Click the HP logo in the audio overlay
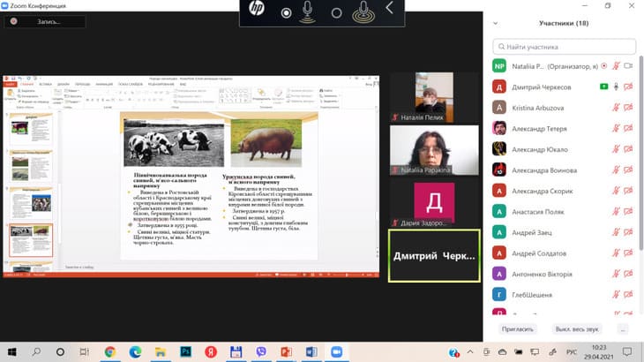The width and height of the screenshot is (644, 362). [257, 11]
